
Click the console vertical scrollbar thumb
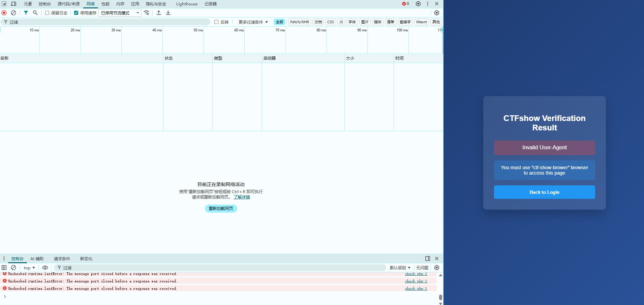pyautogui.click(x=440, y=298)
